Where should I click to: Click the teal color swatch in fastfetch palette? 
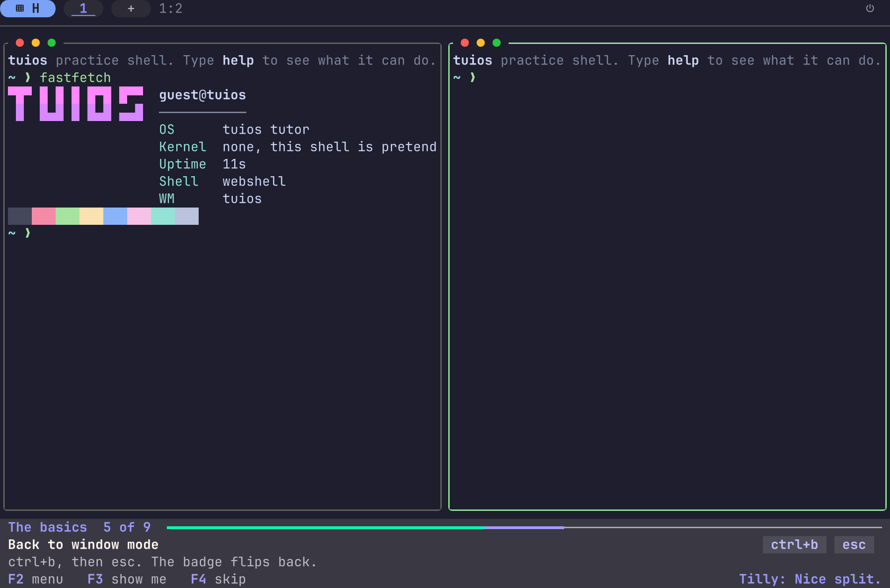(x=163, y=216)
